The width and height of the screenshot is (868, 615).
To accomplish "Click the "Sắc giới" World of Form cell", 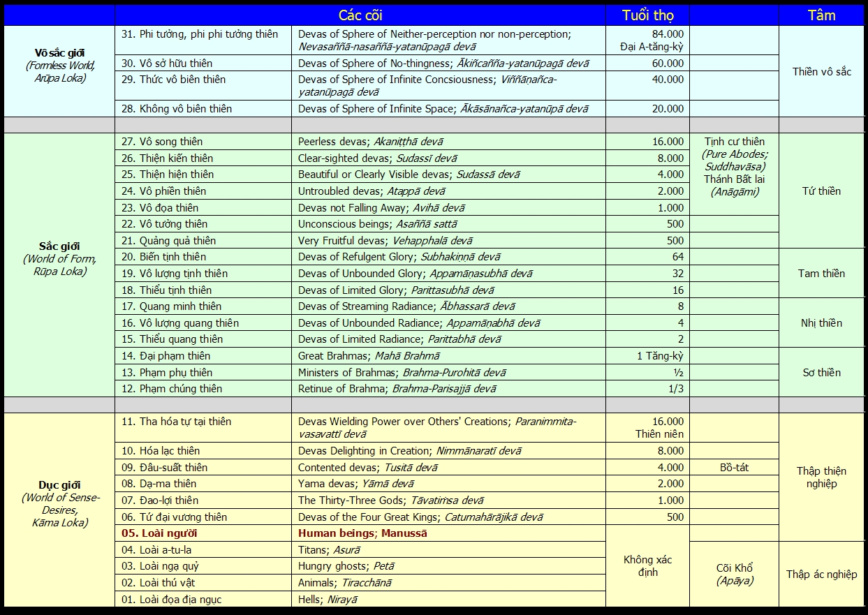I will click(59, 258).
